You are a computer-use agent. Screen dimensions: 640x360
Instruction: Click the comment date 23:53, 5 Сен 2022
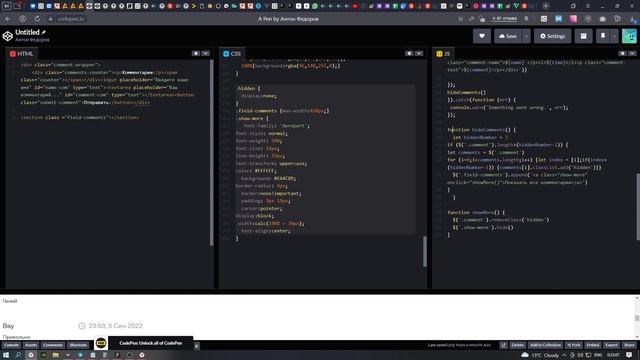[x=116, y=326]
